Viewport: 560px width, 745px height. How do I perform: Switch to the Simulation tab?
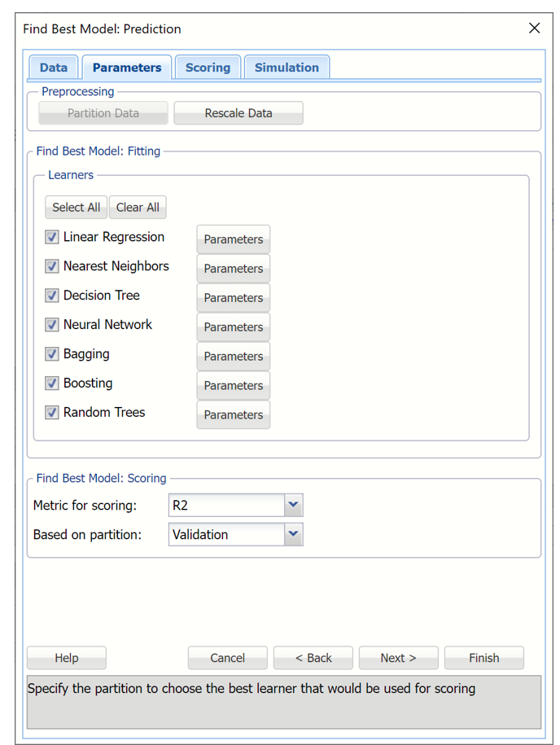point(287,68)
